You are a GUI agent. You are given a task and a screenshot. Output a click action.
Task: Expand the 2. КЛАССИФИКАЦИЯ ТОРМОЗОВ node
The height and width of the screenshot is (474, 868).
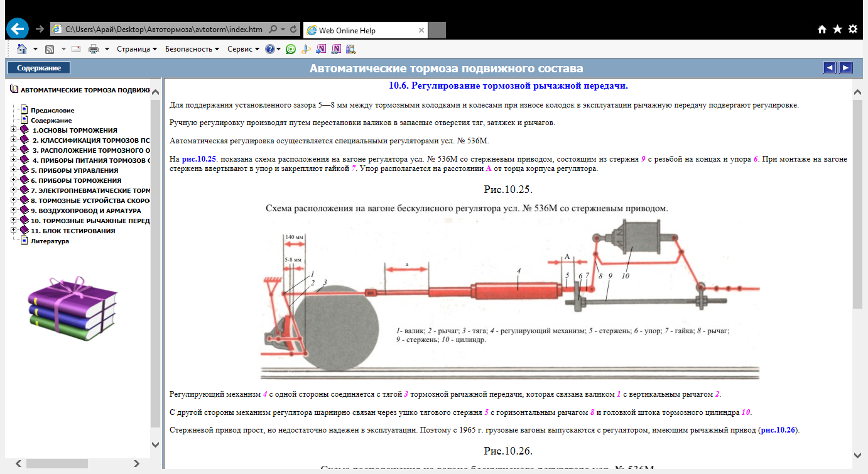pos(14,140)
